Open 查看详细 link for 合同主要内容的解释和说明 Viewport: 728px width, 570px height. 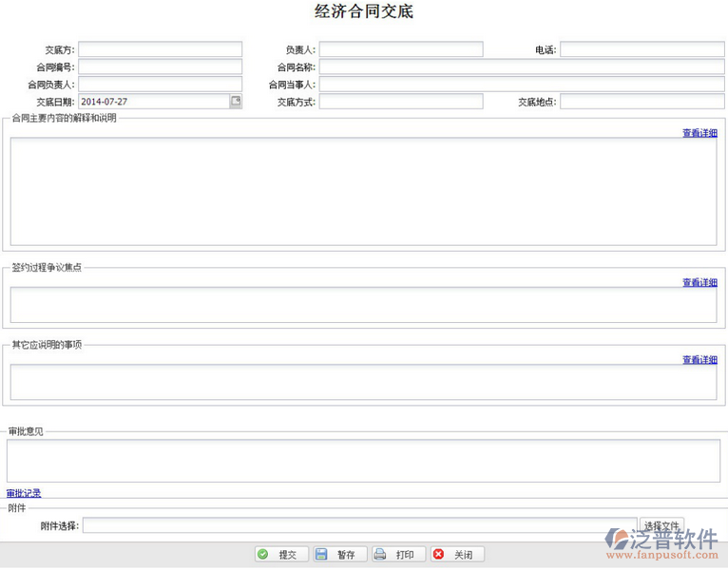point(699,133)
